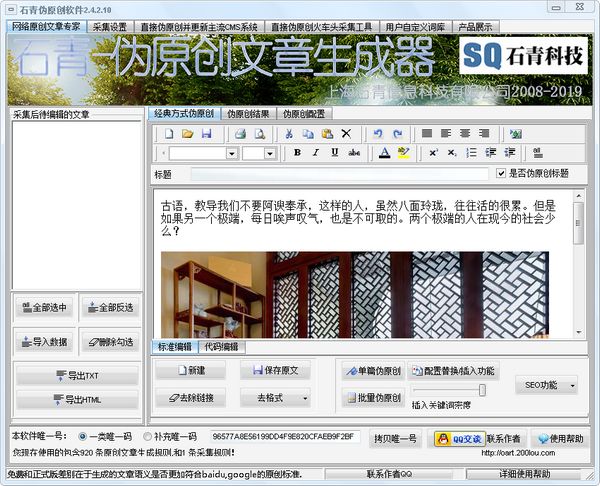Image resolution: width=600 pixels, height=486 pixels.
Task: Switch to the 采集设置 tab
Action: (x=110, y=27)
